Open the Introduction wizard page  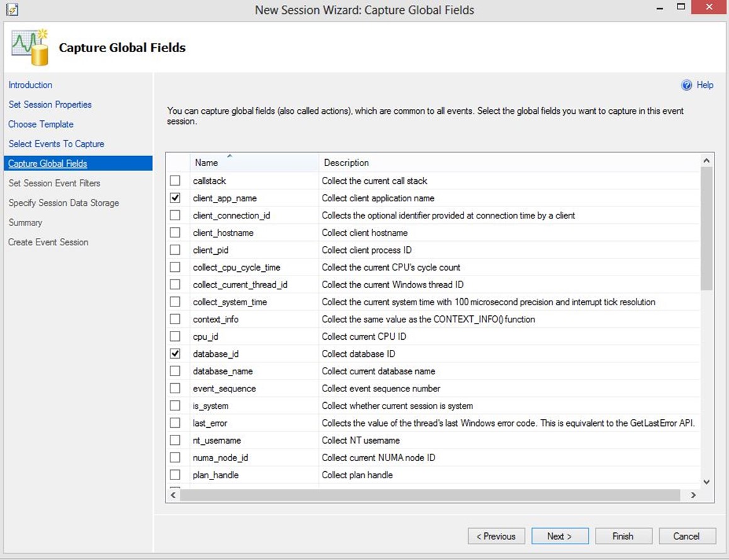pos(30,85)
